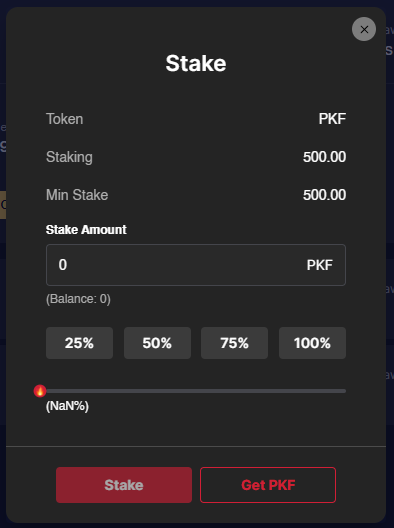Viewport: 394px width, 528px height.
Task: Pick the 100% max stake button
Action: [x=312, y=343]
